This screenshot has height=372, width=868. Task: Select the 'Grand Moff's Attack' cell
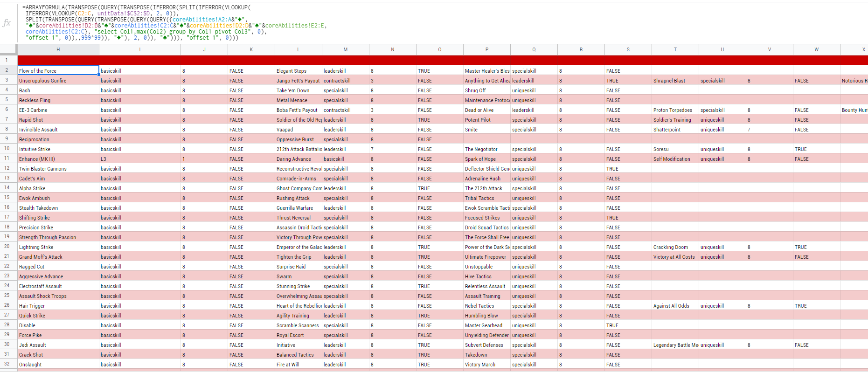tap(58, 257)
